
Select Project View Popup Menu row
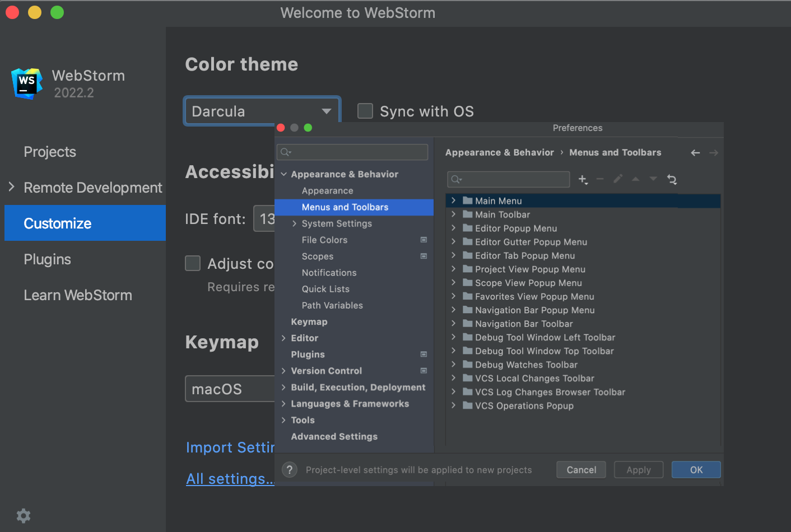point(583,269)
